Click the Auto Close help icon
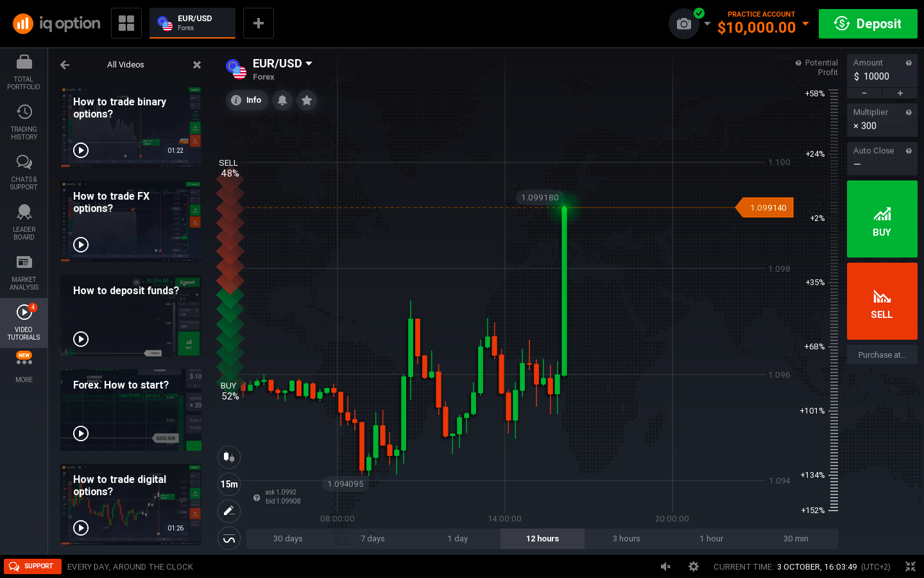Viewport: 924px width, 578px height. pos(909,151)
